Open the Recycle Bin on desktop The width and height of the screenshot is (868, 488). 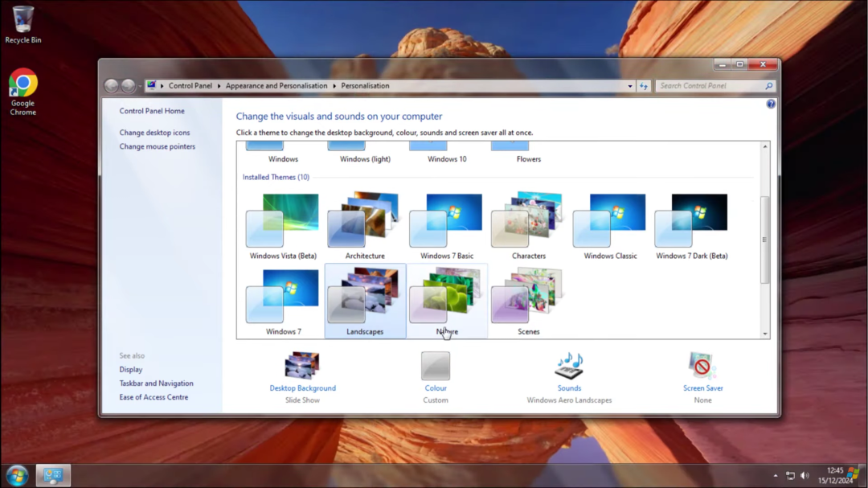tap(23, 19)
